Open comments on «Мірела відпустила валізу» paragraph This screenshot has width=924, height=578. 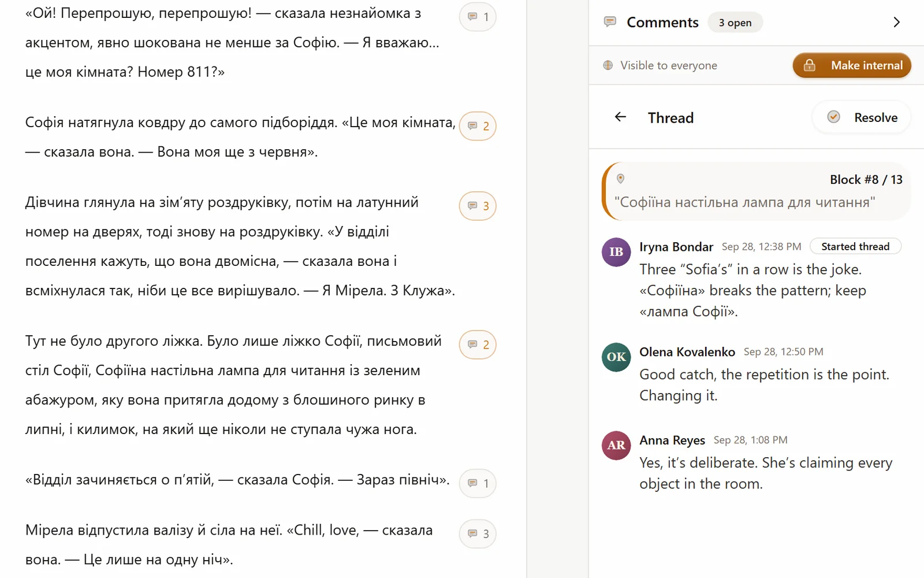coord(478,533)
